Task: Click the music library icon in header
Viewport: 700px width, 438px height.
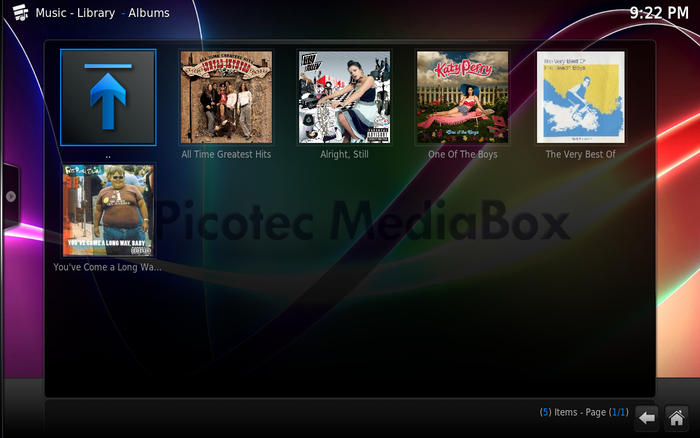Action: point(20,13)
